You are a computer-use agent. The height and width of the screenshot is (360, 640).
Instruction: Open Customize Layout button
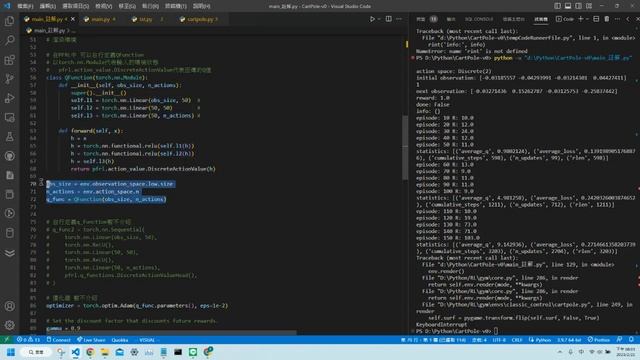tap(589, 6)
